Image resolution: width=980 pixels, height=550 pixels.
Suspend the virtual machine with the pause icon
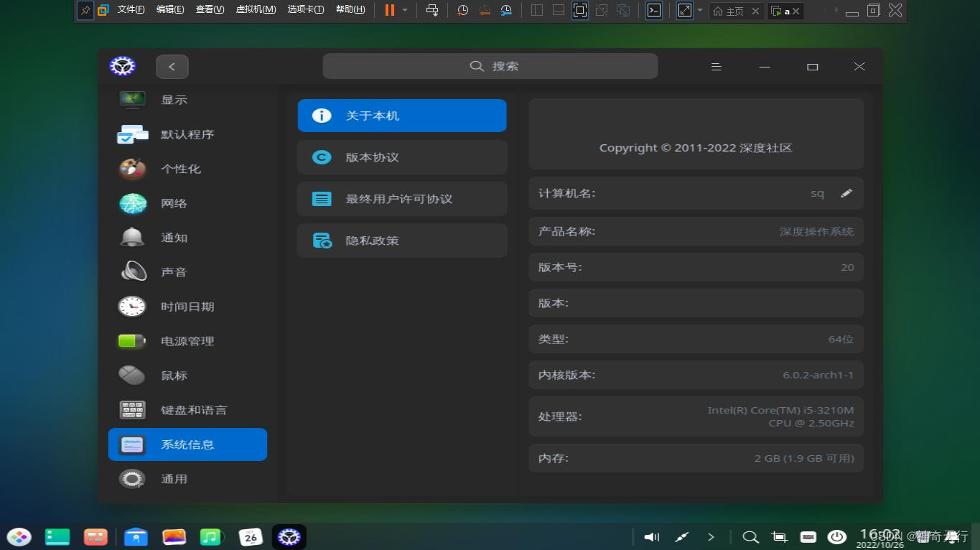389,10
